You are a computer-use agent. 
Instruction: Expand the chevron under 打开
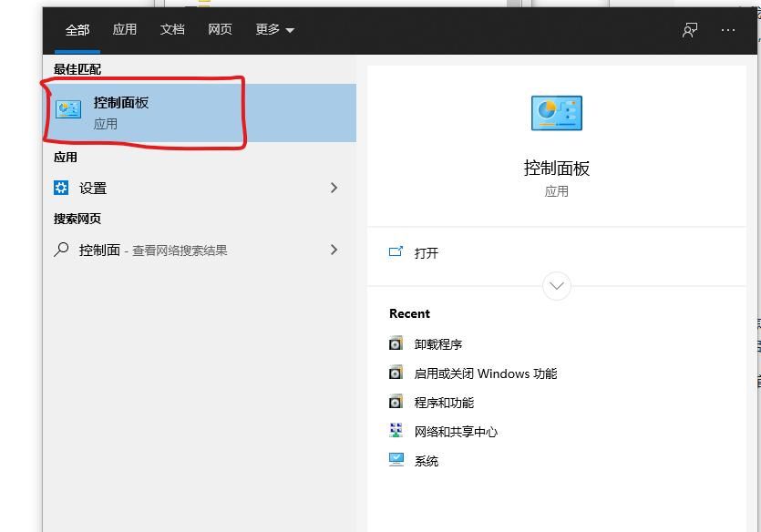pos(556,285)
